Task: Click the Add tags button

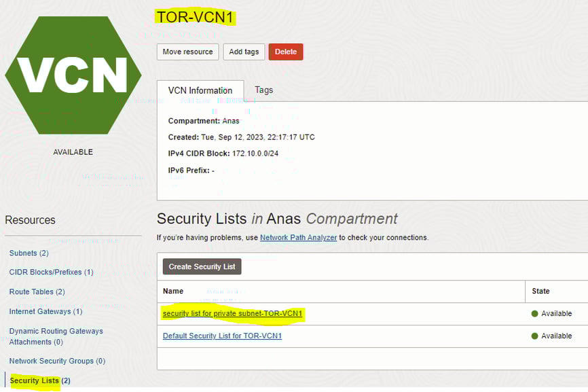Action: [x=244, y=52]
